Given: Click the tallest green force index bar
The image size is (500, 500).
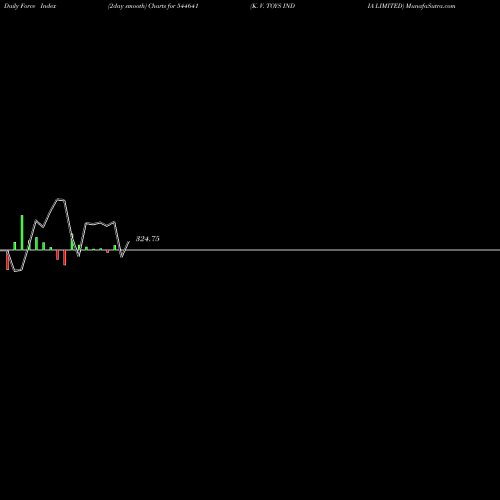Looking at the screenshot, I should coord(22,232).
